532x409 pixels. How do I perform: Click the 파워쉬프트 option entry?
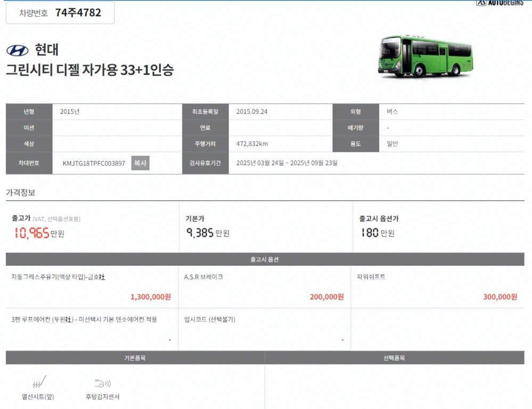click(x=371, y=277)
